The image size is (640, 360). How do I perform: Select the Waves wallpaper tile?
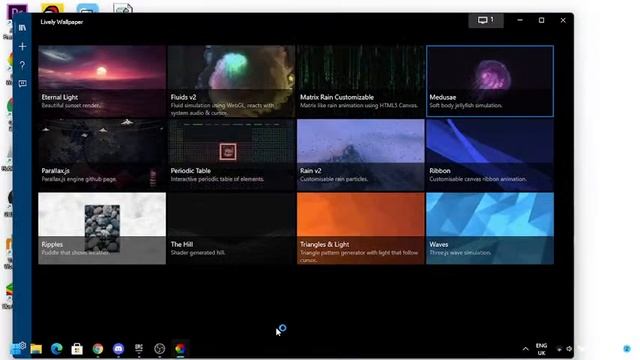[x=490, y=229]
